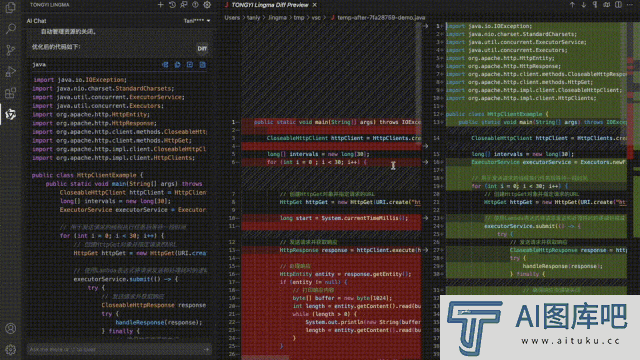Open the Explorer view in activity bar
This screenshot has width=640, height=360.
pos(11,7)
